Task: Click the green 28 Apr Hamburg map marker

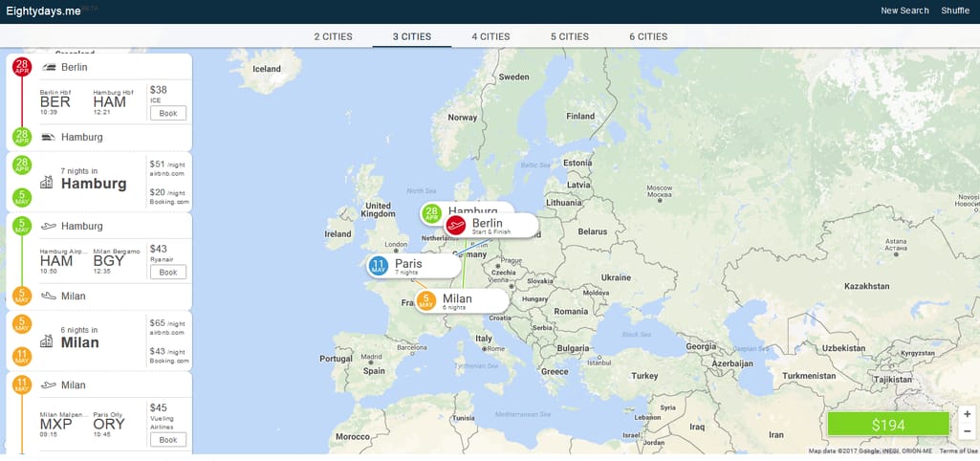Action: click(431, 214)
